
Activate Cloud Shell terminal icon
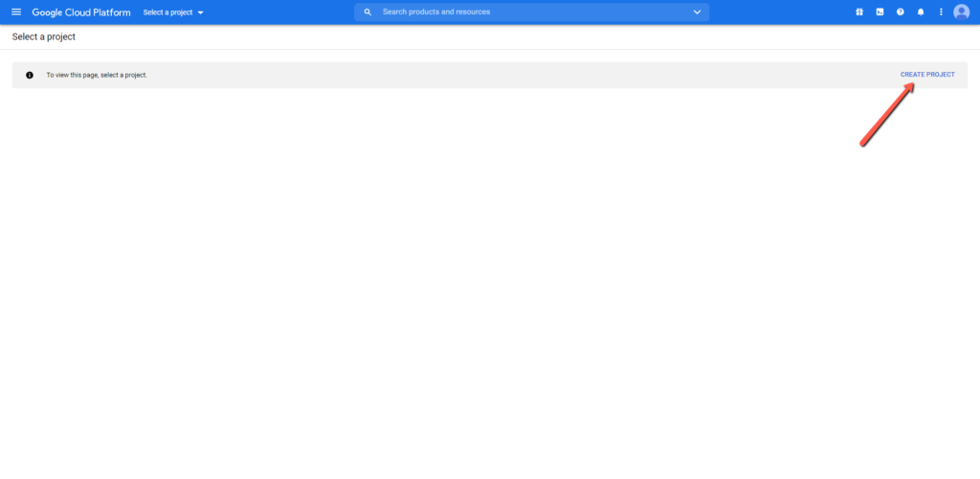(x=880, y=11)
